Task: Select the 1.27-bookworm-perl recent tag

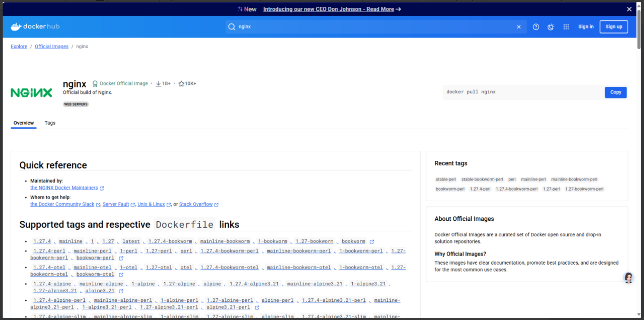Action: (x=584, y=189)
